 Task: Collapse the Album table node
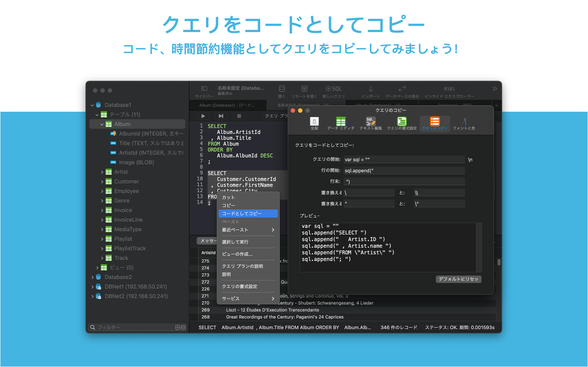coord(102,124)
